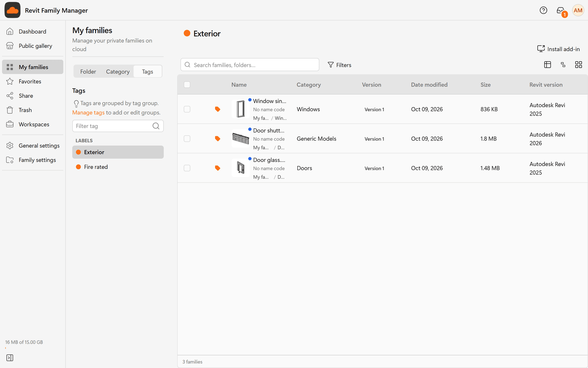588x368 pixels.
Task: Open the notifications inbox icon
Action: [561, 10]
